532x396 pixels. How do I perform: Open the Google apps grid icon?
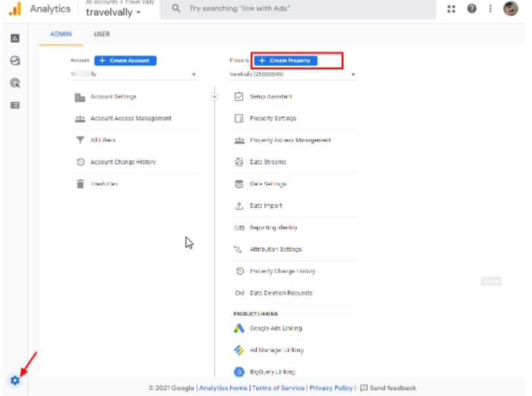coord(451,9)
